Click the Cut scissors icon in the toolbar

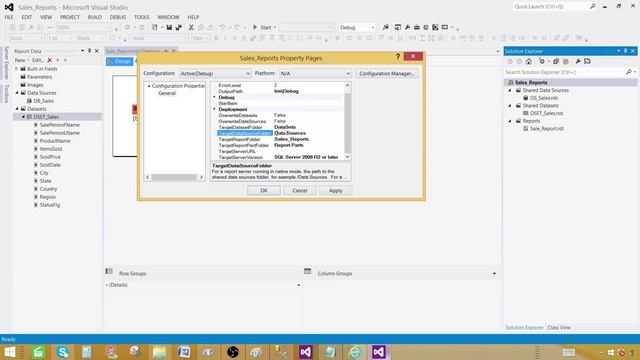point(191,27)
